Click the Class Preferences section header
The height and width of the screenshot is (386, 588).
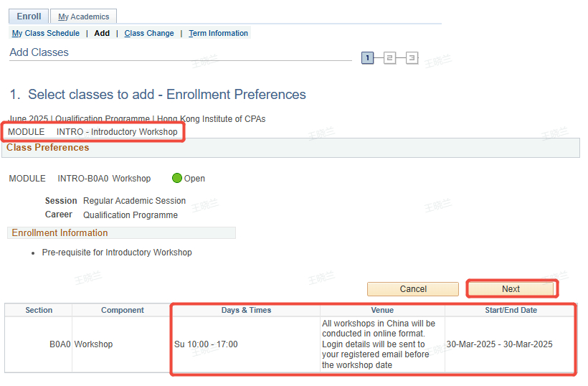click(48, 148)
